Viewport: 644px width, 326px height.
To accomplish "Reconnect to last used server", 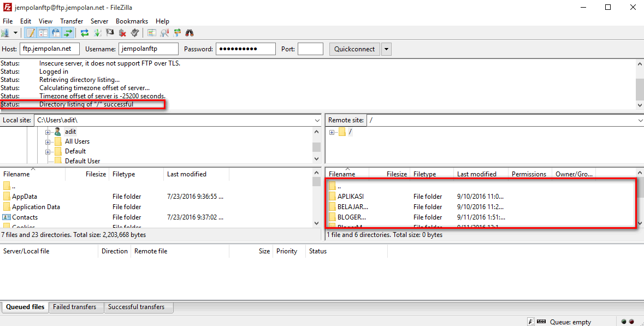I will click(134, 33).
